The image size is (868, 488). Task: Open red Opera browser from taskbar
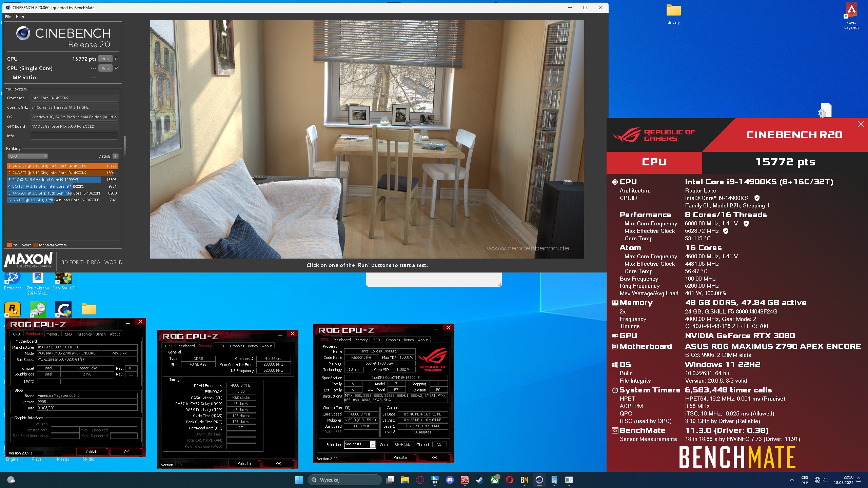point(509,480)
